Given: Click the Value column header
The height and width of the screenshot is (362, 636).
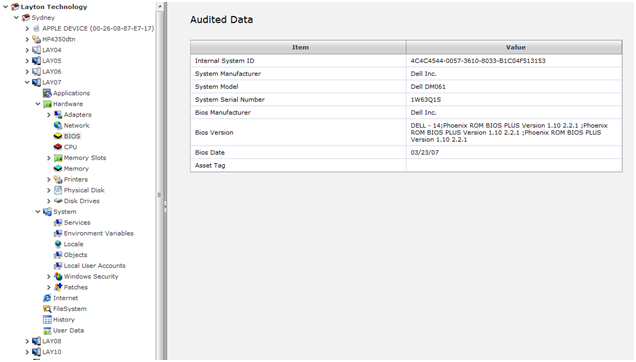Looking at the screenshot, I should coord(514,47).
